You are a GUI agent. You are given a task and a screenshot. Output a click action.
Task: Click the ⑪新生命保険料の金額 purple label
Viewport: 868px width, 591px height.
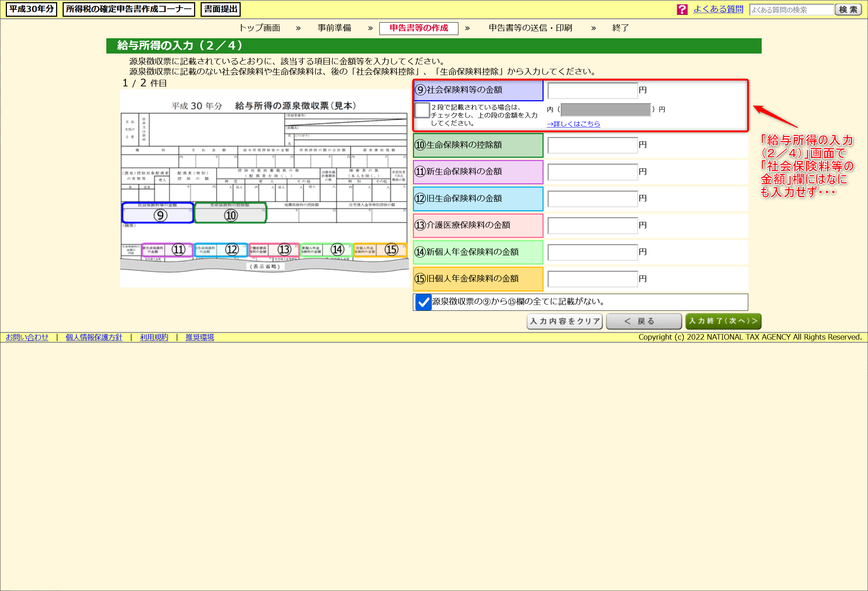(478, 172)
